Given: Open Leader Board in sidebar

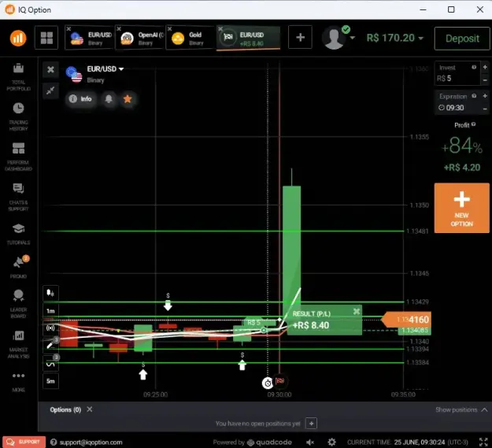Looking at the screenshot, I should point(18,304).
